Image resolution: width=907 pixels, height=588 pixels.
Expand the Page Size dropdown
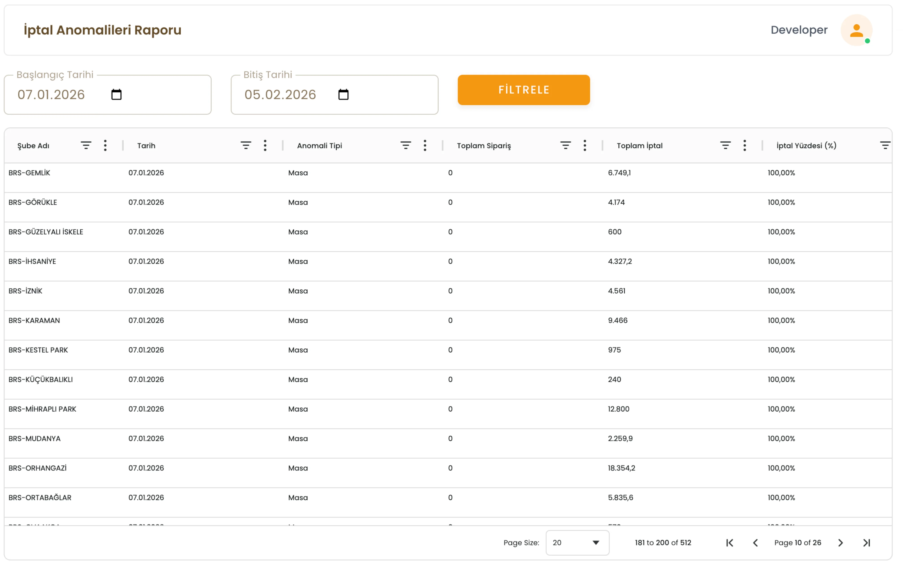pos(577,543)
